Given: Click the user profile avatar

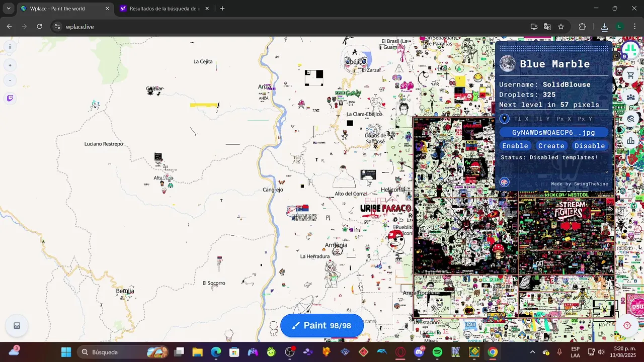Looking at the screenshot, I should coord(630,50).
